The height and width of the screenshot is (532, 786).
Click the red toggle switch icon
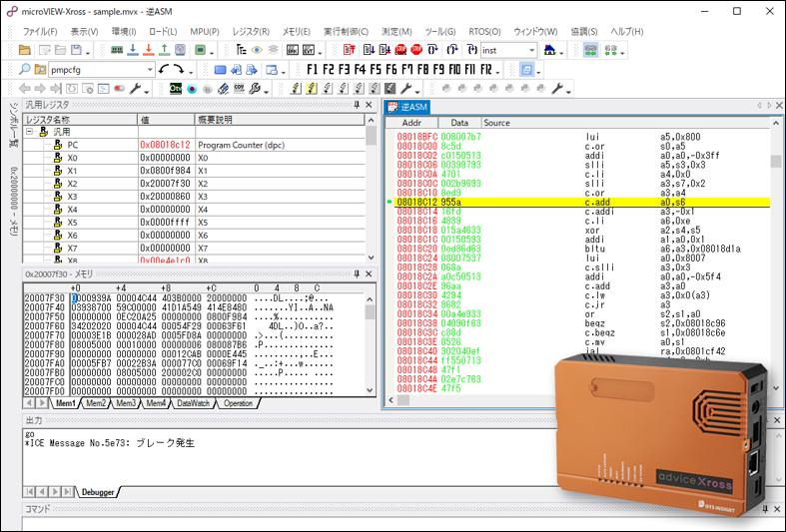coord(119,89)
